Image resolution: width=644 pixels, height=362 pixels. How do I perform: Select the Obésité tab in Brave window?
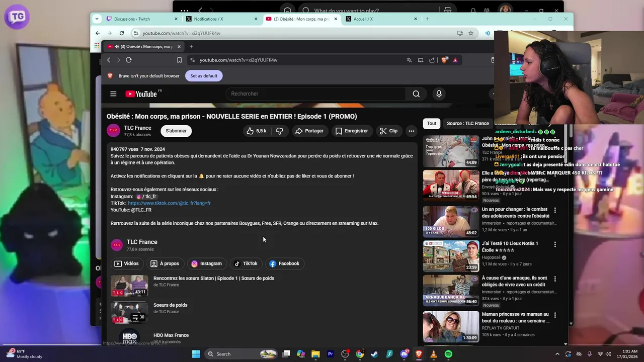click(145, 47)
